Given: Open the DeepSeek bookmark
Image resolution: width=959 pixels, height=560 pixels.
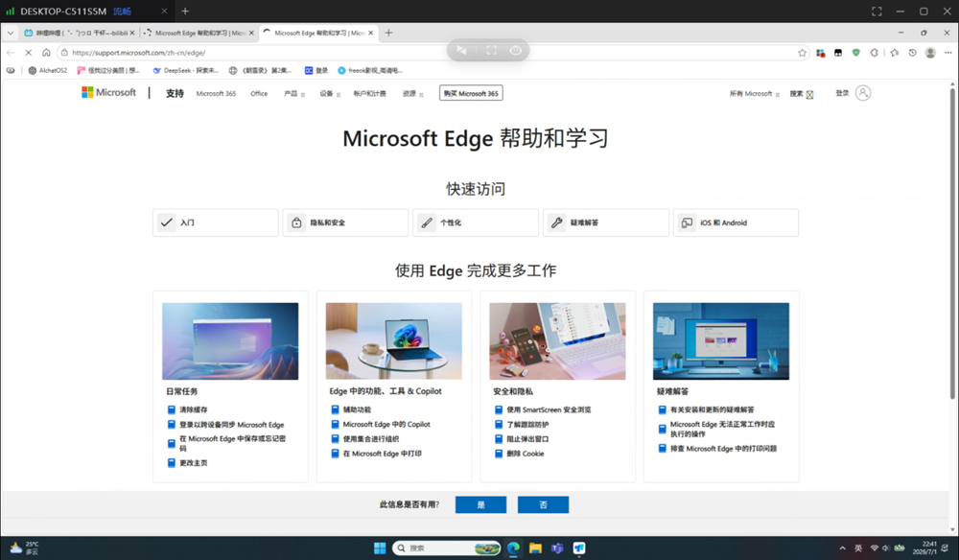Looking at the screenshot, I should 186,70.
